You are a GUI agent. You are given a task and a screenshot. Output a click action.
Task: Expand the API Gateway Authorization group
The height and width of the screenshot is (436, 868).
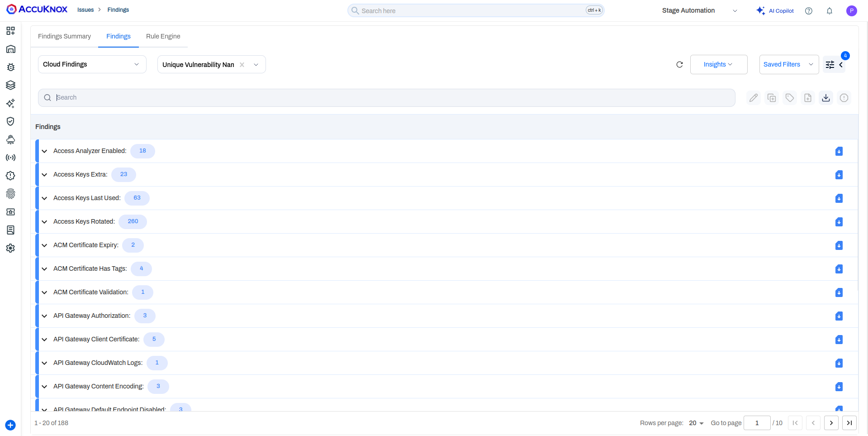tap(44, 316)
